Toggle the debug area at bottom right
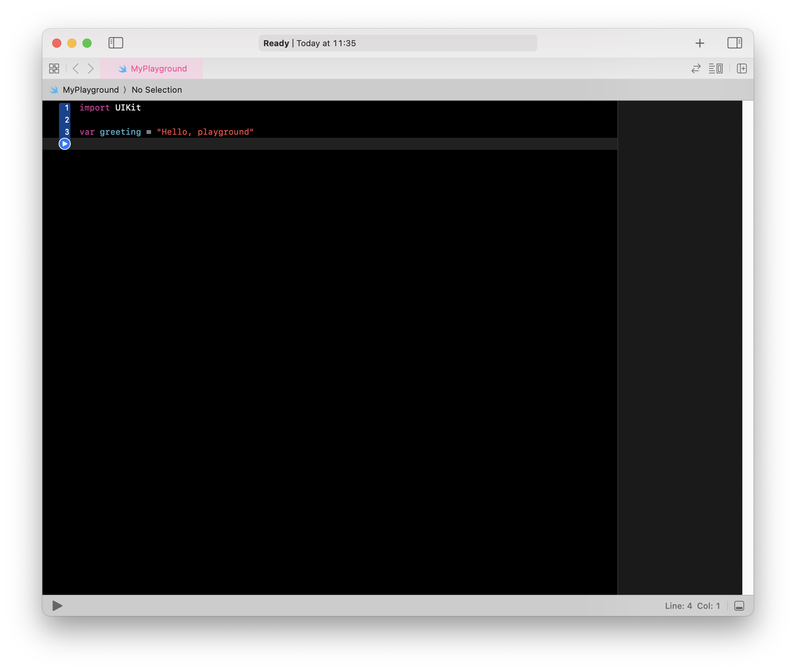Image resolution: width=796 pixels, height=672 pixels. point(739,606)
